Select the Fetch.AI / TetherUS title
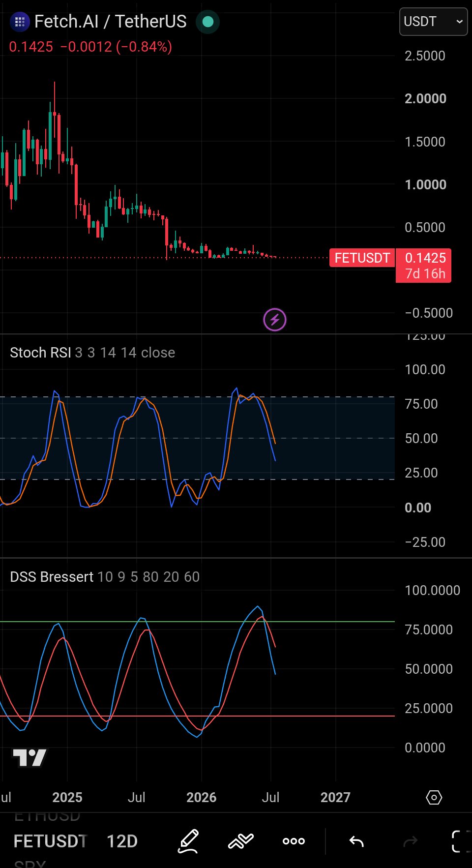 tap(111, 22)
